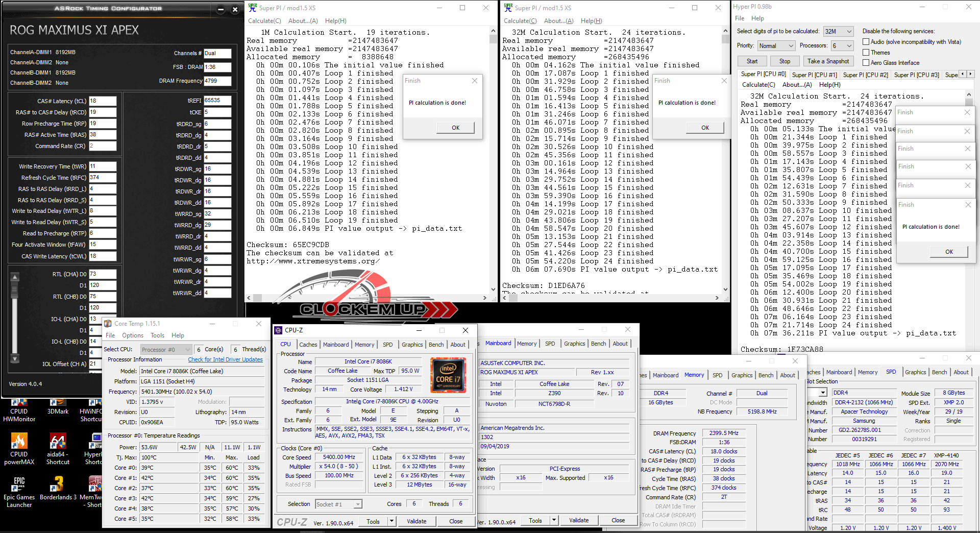
Task: Click the CPU-Z title bar icon
Action: [278, 330]
